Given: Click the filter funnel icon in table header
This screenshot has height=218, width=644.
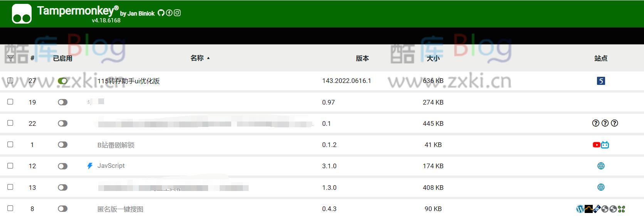Looking at the screenshot, I should pyautogui.click(x=11, y=58).
